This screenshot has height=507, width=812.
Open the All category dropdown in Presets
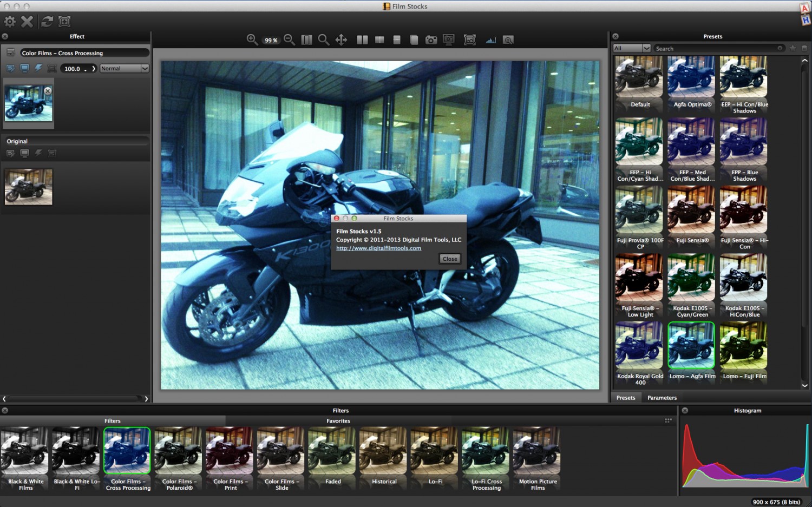(631, 48)
